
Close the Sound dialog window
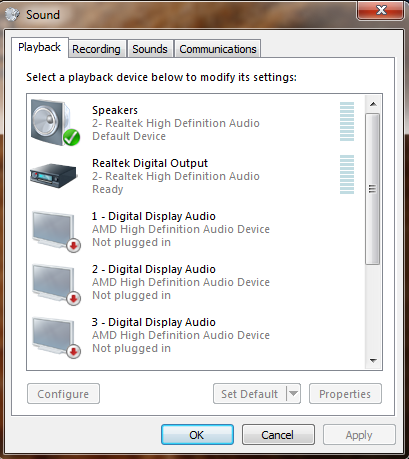tap(381, 10)
